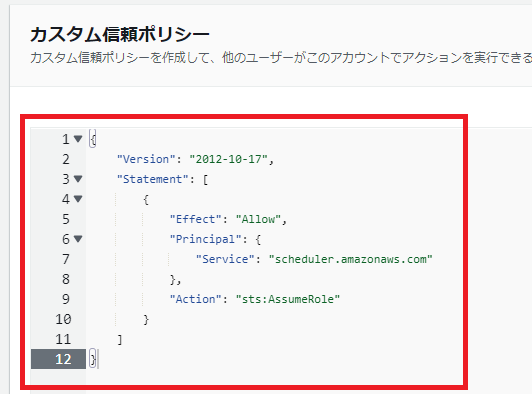This screenshot has width=532, height=394.
Task: Click line number 2 in the gutter
Action: [x=66, y=159]
